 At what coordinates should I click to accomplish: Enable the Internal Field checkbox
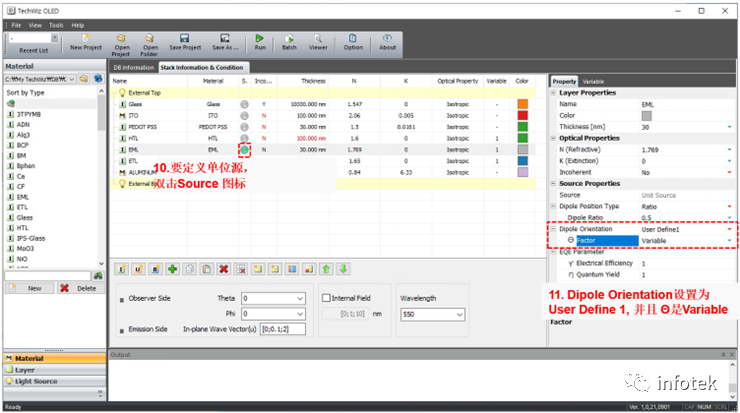click(x=326, y=298)
